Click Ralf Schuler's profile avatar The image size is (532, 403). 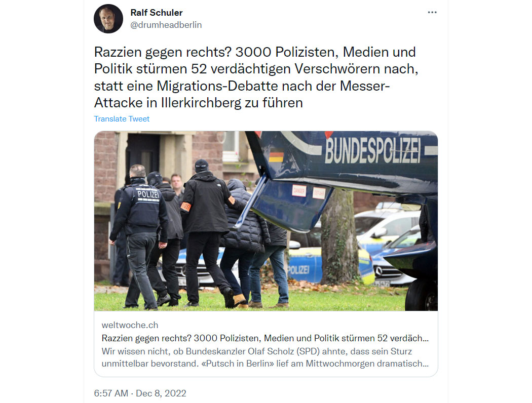[108, 19]
